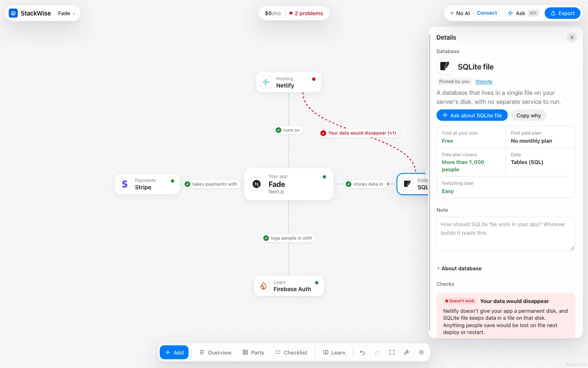The height and width of the screenshot is (368, 588).
Task: Click into the Note text field
Action: pyautogui.click(x=506, y=233)
